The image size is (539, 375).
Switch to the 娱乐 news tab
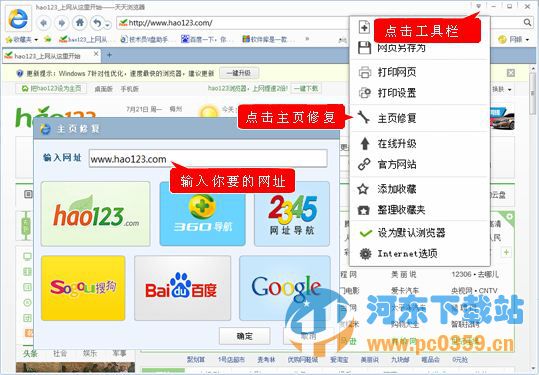click(x=90, y=354)
